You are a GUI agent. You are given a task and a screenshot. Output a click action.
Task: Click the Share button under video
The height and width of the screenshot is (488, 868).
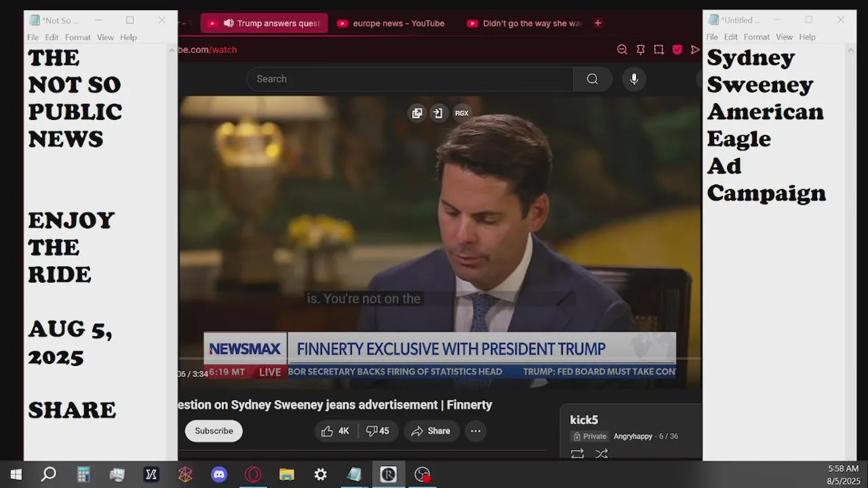point(431,431)
